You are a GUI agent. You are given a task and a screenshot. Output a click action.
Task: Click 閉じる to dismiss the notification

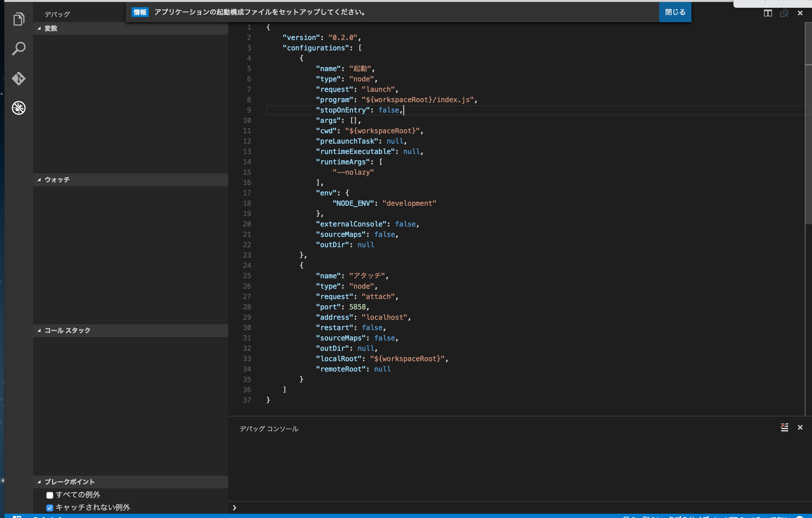point(675,12)
